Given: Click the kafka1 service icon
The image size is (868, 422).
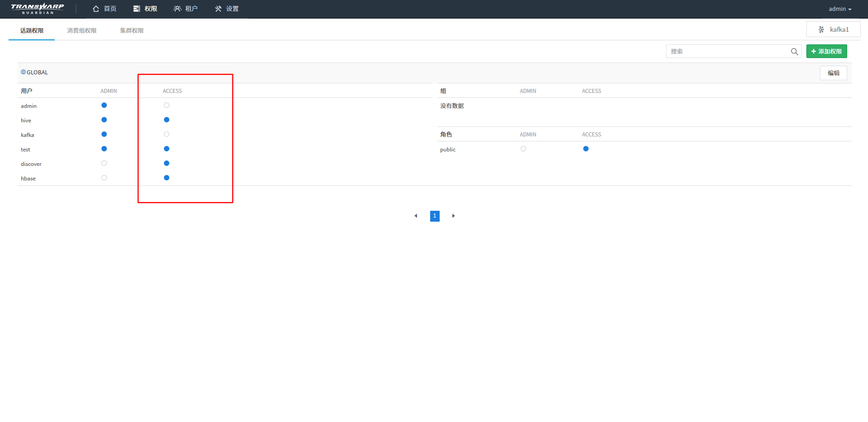Looking at the screenshot, I should (821, 29).
